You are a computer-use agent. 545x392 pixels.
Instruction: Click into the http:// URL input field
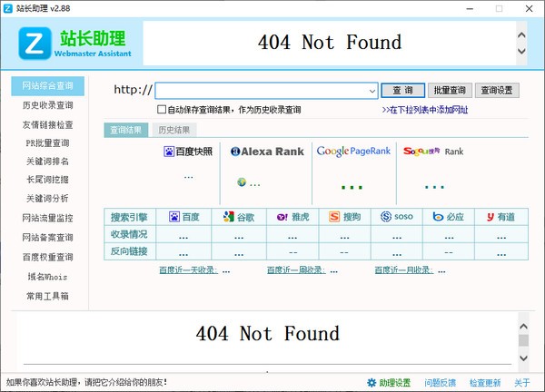click(x=262, y=91)
